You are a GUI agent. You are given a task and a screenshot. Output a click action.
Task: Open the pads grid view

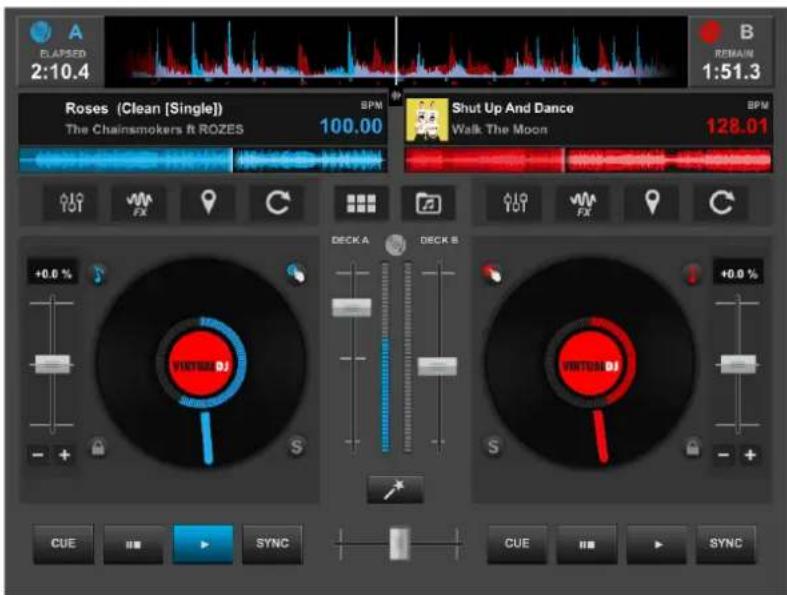(x=361, y=203)
